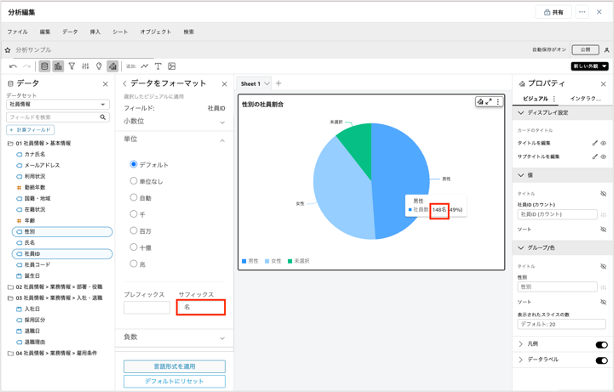The width and height of the screenshot is (614, 392).
Task: Close the プロパティ panel
Action: pos(603,84)
